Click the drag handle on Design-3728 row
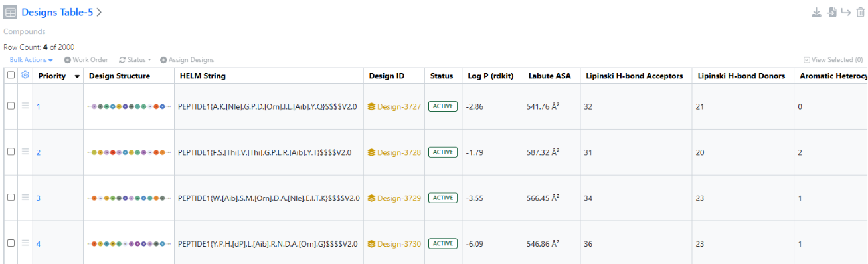The image size is (868, 264). (25, 152)
